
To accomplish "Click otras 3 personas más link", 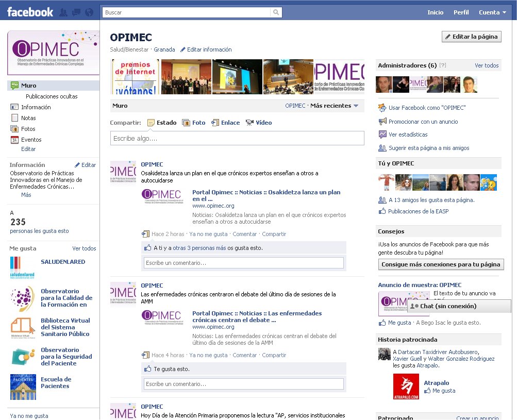I will pyautogui.click(x=199, y=248).
